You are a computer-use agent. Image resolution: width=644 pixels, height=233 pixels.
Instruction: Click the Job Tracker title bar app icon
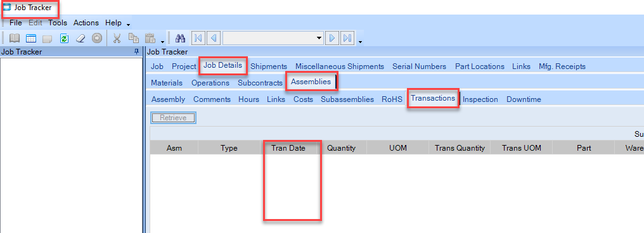[x=7, y=8]
